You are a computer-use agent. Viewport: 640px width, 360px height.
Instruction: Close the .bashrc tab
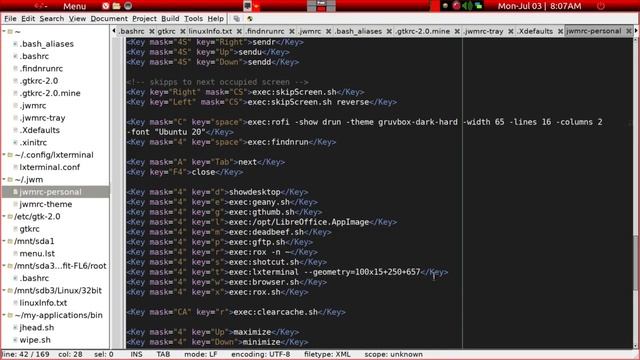(x=152, y=31)
